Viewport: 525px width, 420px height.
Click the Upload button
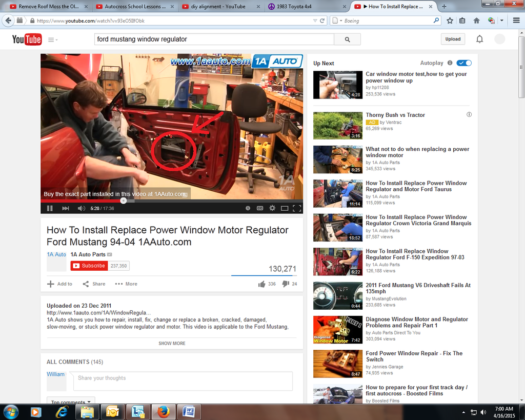coord(453,39)
